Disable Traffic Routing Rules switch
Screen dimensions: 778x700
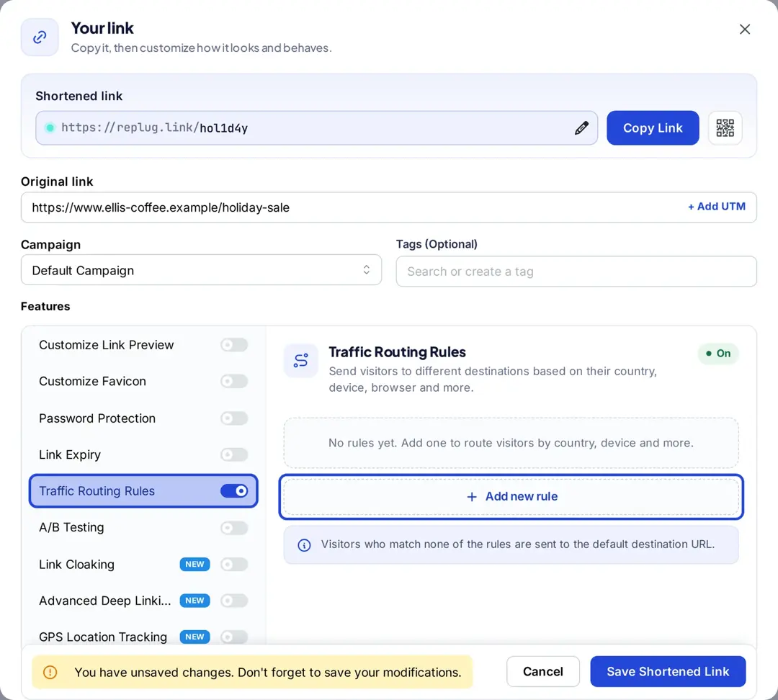click(233, 490)
